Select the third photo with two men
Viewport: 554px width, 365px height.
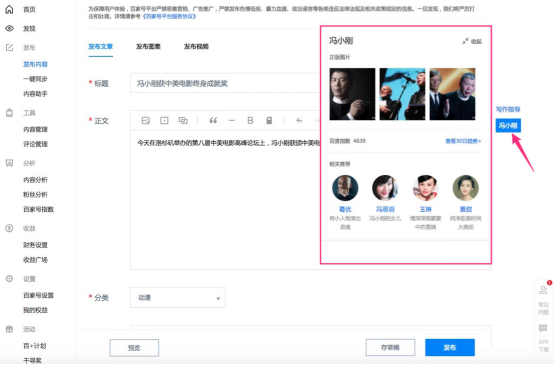point(452,94)
